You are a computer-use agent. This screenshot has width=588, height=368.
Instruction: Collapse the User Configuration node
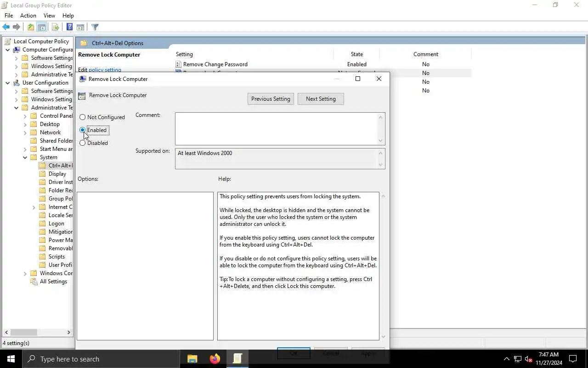pos(8,83)
